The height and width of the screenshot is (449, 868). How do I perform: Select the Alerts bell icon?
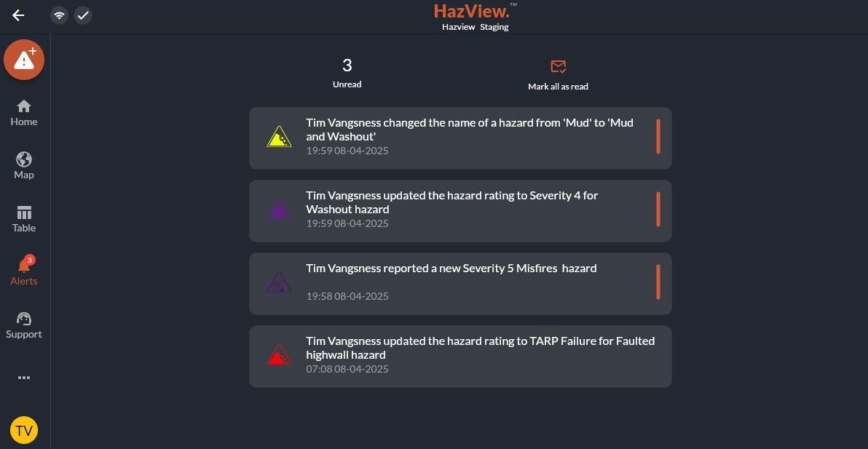(x=24, y=266)
